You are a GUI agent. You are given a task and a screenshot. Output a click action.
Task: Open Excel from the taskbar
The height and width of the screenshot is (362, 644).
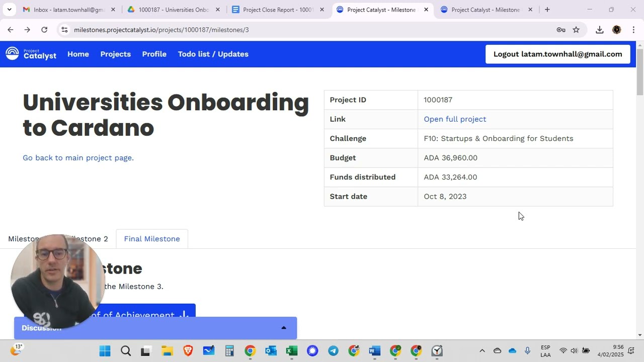[292, 350]
